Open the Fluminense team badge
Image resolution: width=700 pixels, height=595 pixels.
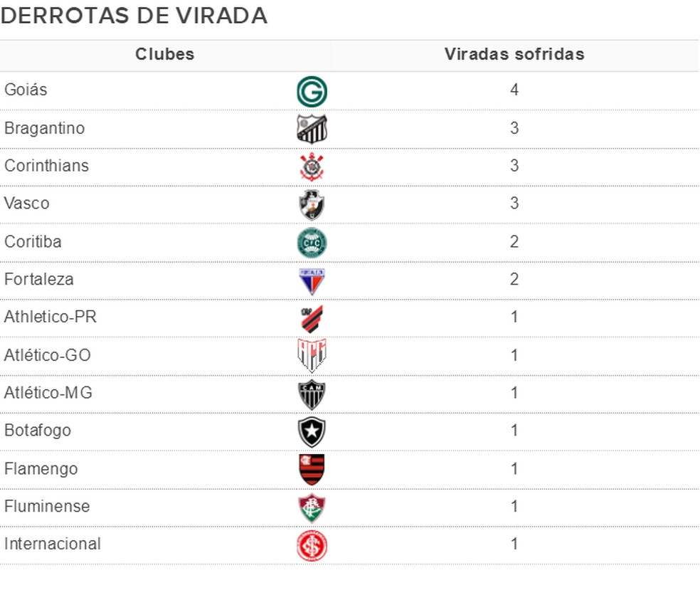click(x=312, y=507)
